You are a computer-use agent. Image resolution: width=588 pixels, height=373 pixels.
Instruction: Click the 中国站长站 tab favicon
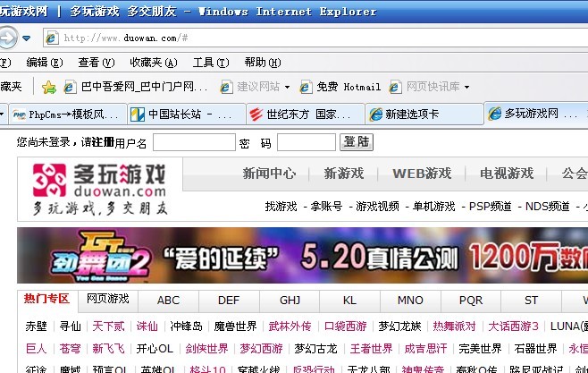138,114
